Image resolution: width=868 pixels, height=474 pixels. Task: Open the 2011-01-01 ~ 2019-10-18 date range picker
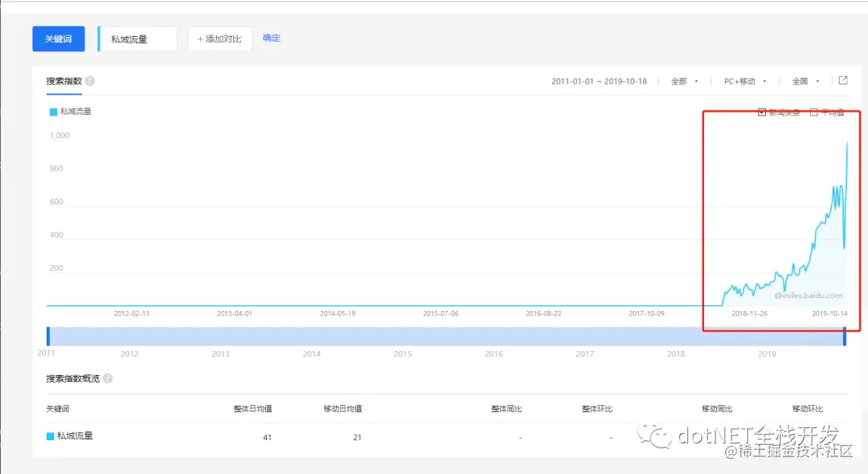(x=599, y=81)
